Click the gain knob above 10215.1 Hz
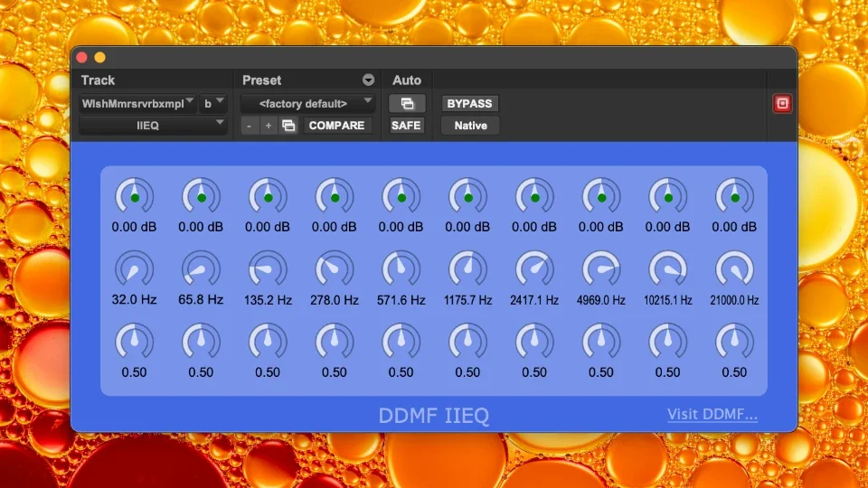Screen dimensions: 868x488 [x=667, y=196]
